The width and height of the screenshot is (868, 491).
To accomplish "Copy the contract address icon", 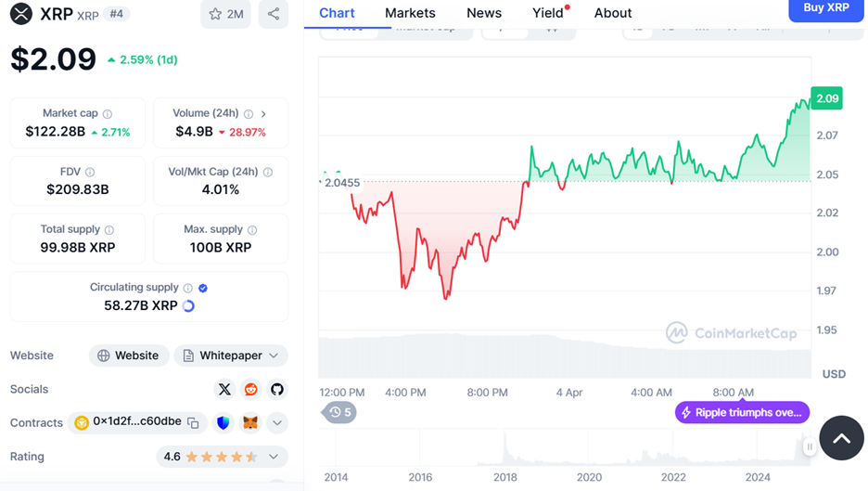I will click(193, 423).
